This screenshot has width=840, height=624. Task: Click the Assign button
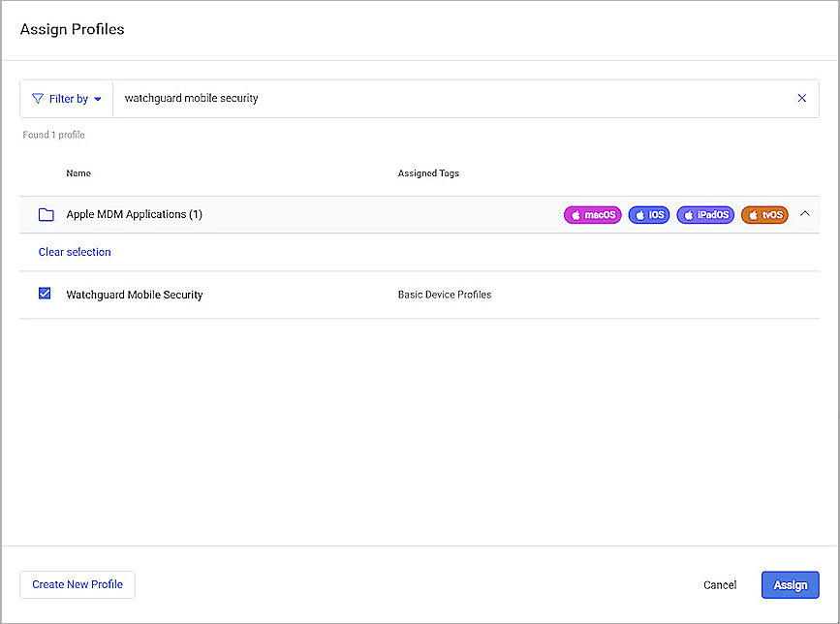(x=790, y=584)
